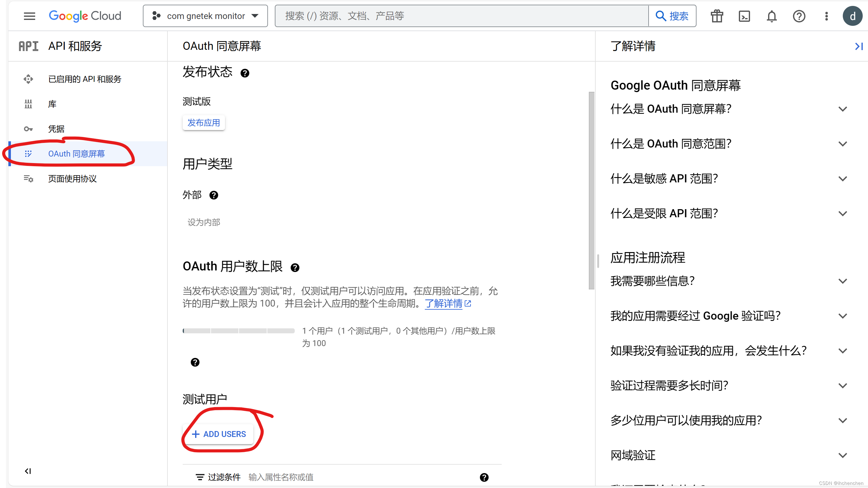This screenshot has height=488, width=868.
Task: Open the 了解详情 user limit link
Action: (x=444, y=304)
